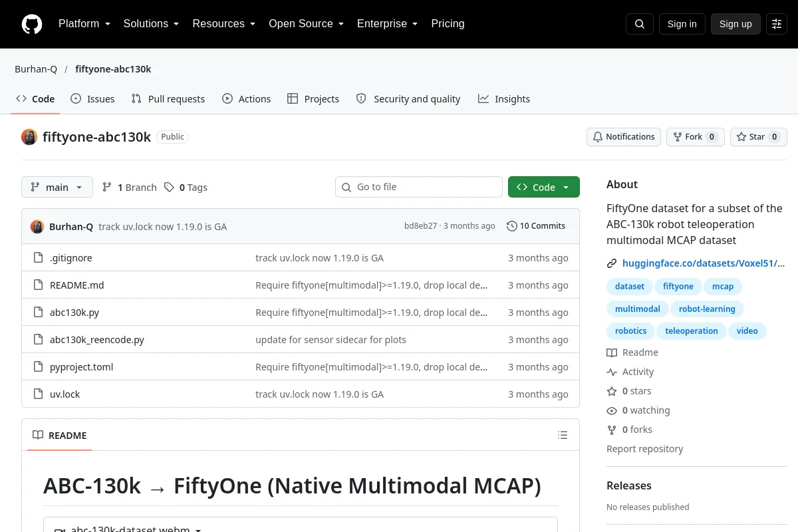Open abc130k_reencode.py file
The width and height of the screenshot is (798, 532).
coord(97,340)
